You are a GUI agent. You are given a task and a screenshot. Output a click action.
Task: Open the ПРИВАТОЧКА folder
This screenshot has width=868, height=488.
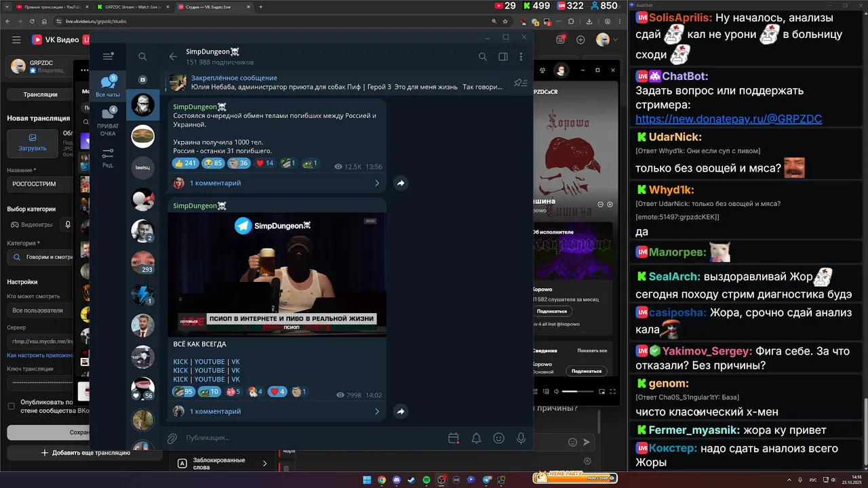tap(108, 122)
